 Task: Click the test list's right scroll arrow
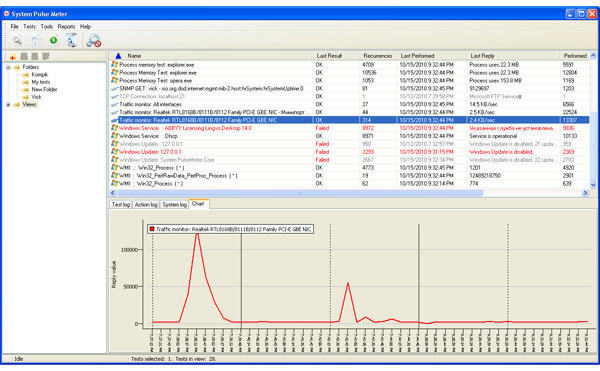585,193
